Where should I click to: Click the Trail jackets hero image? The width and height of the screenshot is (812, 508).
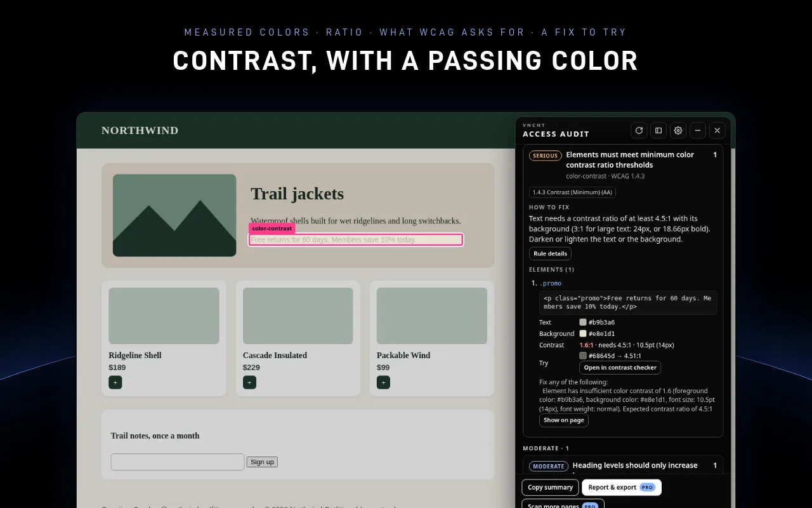click(x=174, y=215)
